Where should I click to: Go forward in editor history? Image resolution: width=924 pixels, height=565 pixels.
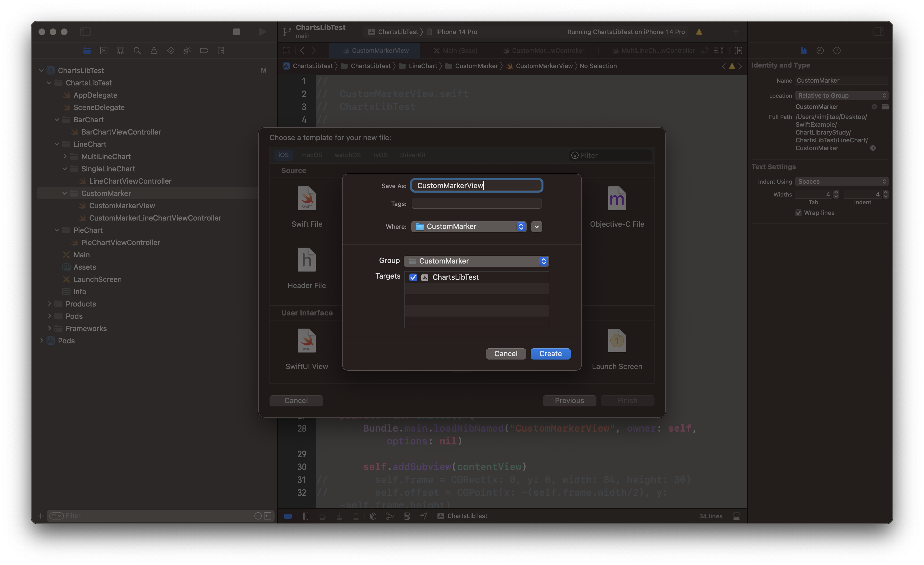pos(314,51)
